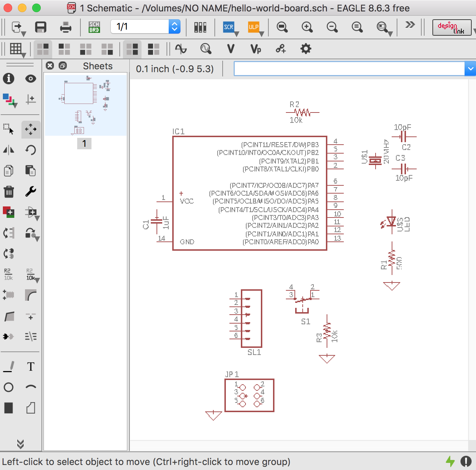Click the Zoom in magnifier

coord(307,27)
